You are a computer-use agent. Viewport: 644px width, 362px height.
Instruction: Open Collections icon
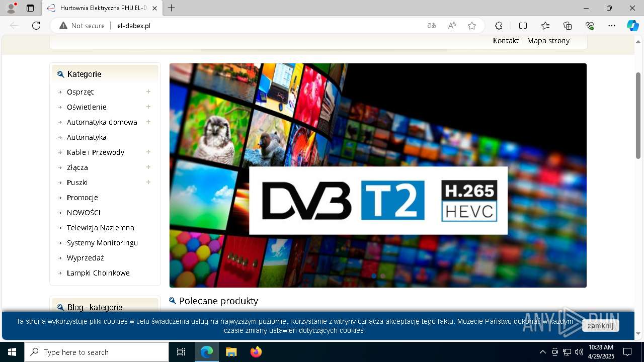pos(568,26)
